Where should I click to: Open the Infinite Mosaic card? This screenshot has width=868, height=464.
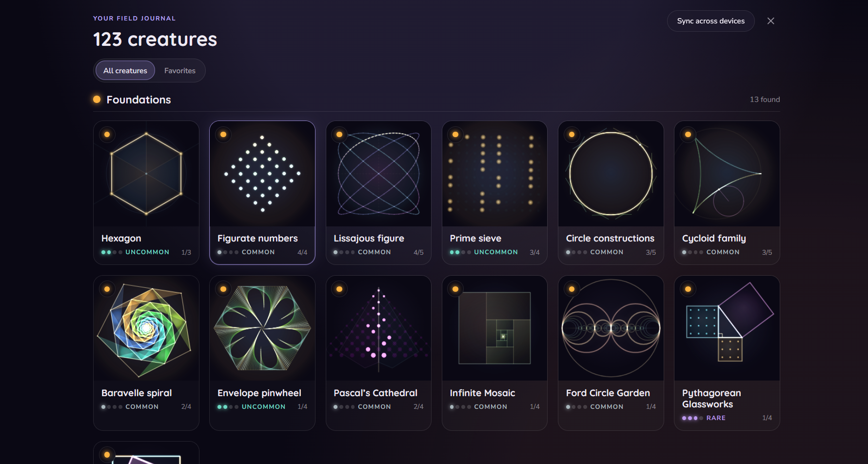pos(494,353)
